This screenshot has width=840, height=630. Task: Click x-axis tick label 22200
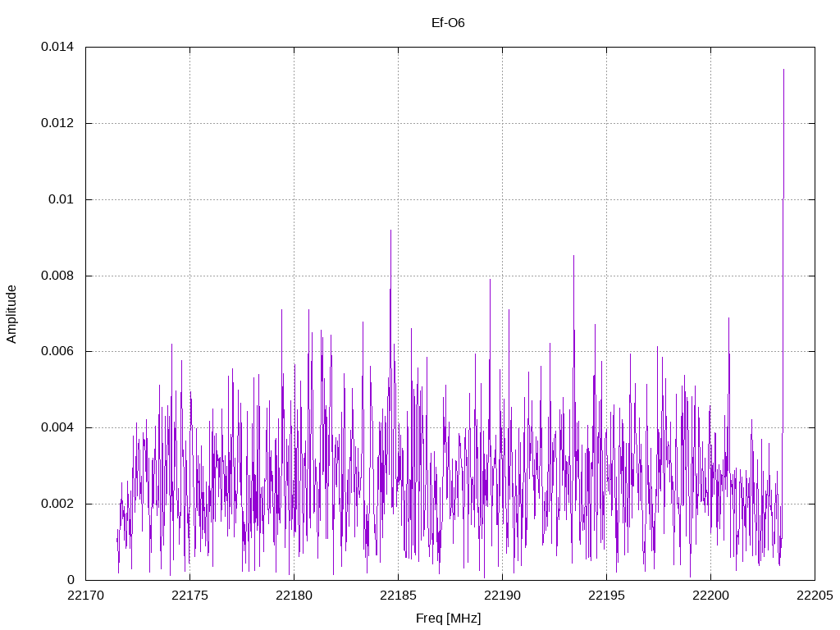711,596
